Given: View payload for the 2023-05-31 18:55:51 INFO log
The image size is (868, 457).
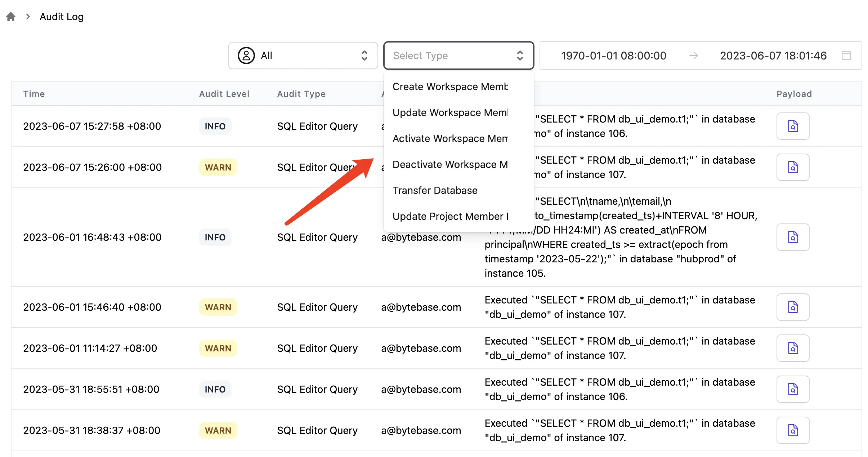Looking at the screenshot, I should [x=793, y=389].
